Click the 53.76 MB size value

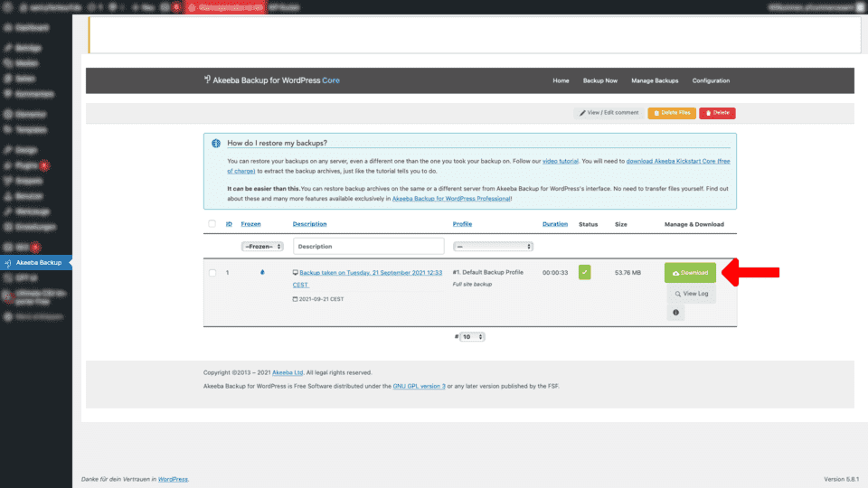coord(627,273)
